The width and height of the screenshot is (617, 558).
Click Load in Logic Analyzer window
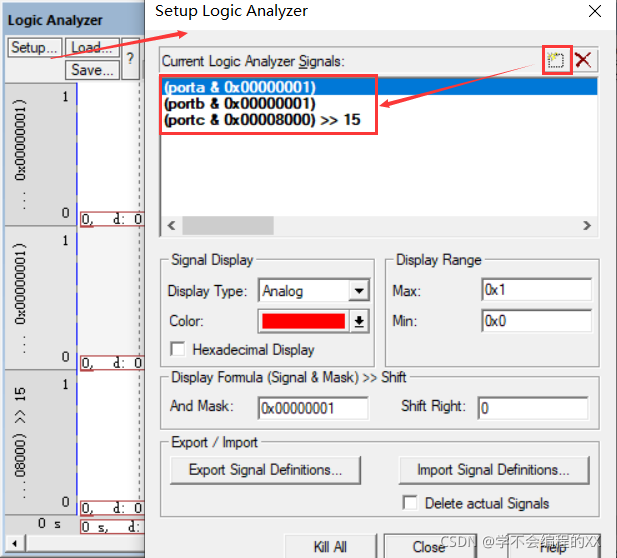[x=92, y=48]
